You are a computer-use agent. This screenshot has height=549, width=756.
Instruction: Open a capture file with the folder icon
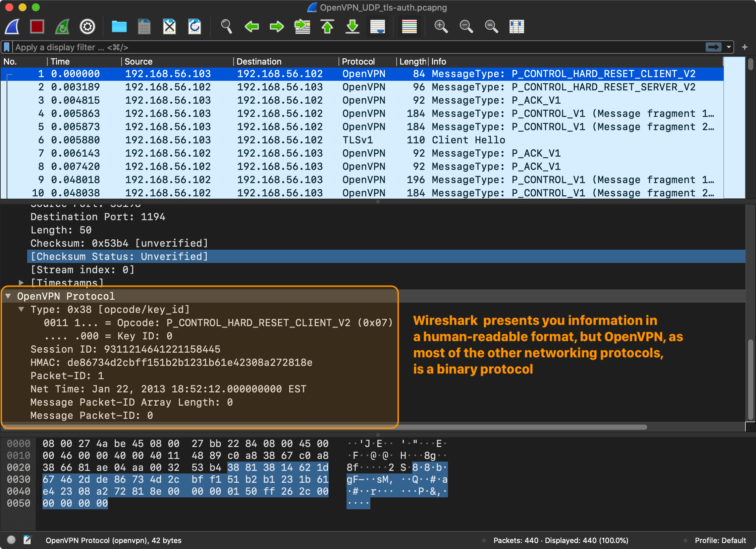pyautogui.click(x=119, y=26)
